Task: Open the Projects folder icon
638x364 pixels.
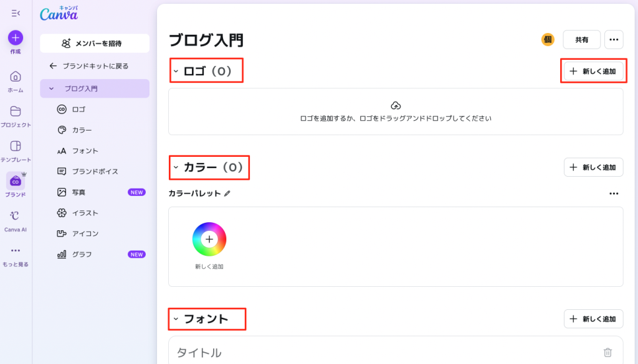Action: [x=16, y=111]
